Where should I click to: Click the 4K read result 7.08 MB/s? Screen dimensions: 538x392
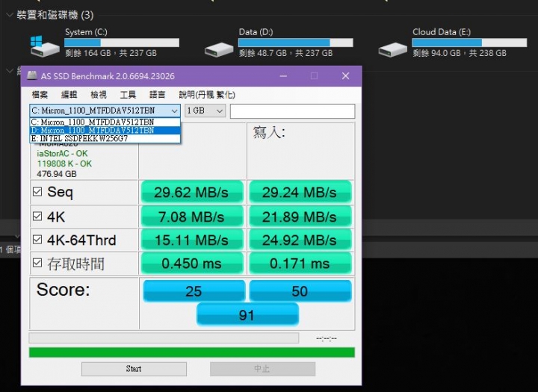[x=192, y=217]
